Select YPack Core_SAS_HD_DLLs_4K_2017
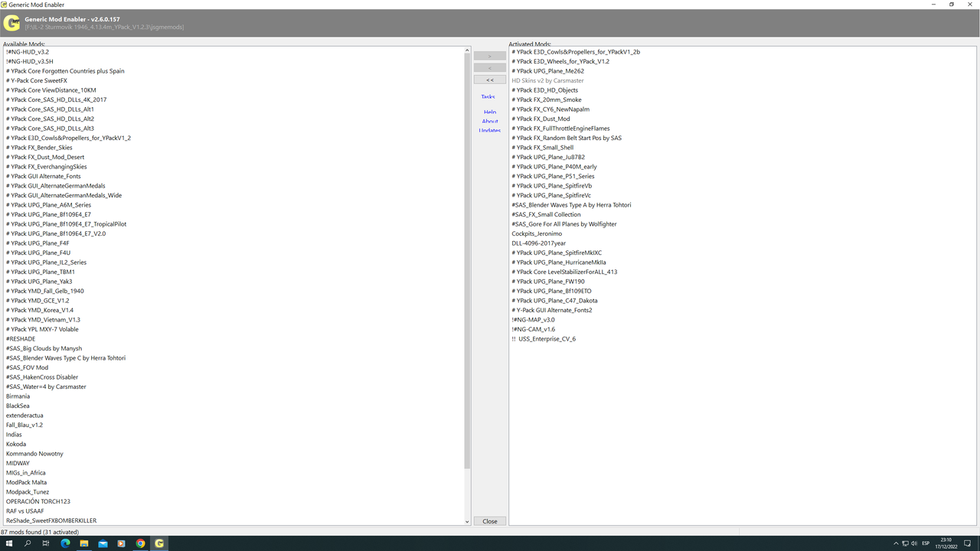This screenshot has height=551, width=980. click(x=57, y=99)
